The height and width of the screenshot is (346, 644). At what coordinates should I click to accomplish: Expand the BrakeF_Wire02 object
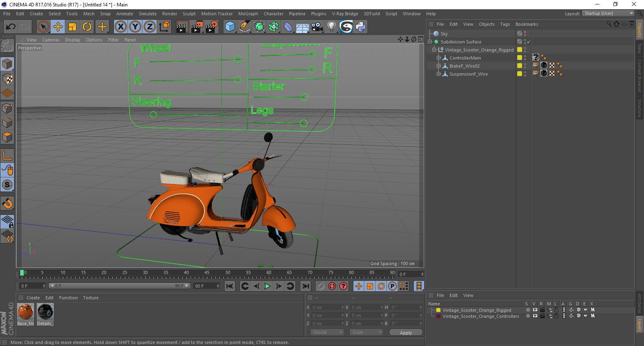(439, 66)
